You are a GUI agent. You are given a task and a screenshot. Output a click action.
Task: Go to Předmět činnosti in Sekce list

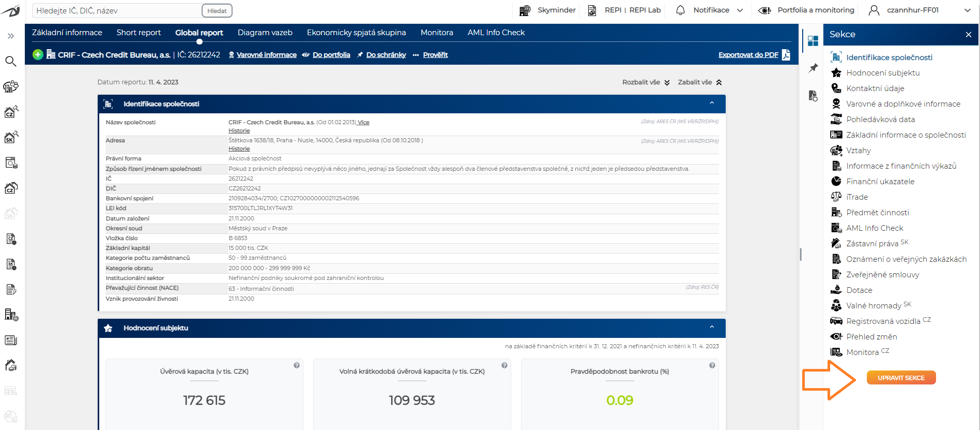(x=877, y=213)
